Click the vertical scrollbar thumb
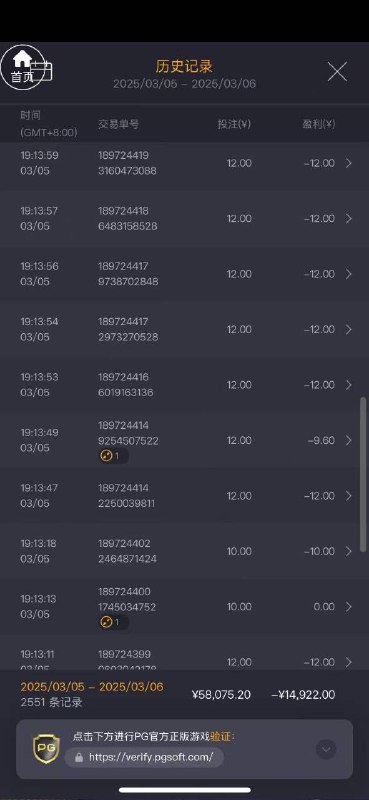Image resolution: width=369 pixels, height=800 pixels. [x=363, y=474]
